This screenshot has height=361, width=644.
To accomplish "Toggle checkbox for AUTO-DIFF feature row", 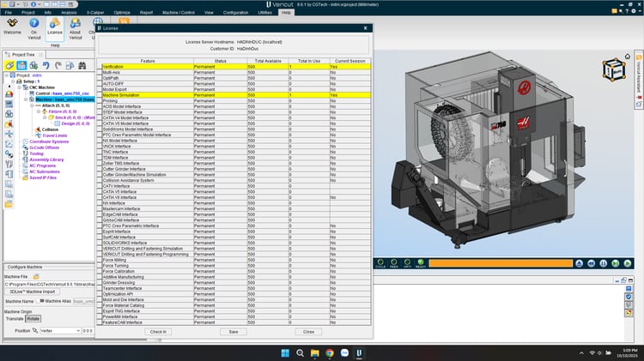I will click(x=100, y=84).
